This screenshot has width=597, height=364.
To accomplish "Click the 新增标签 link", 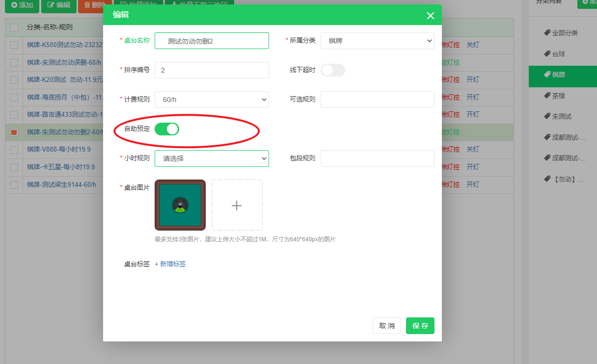I will click(x=170, y=264).
